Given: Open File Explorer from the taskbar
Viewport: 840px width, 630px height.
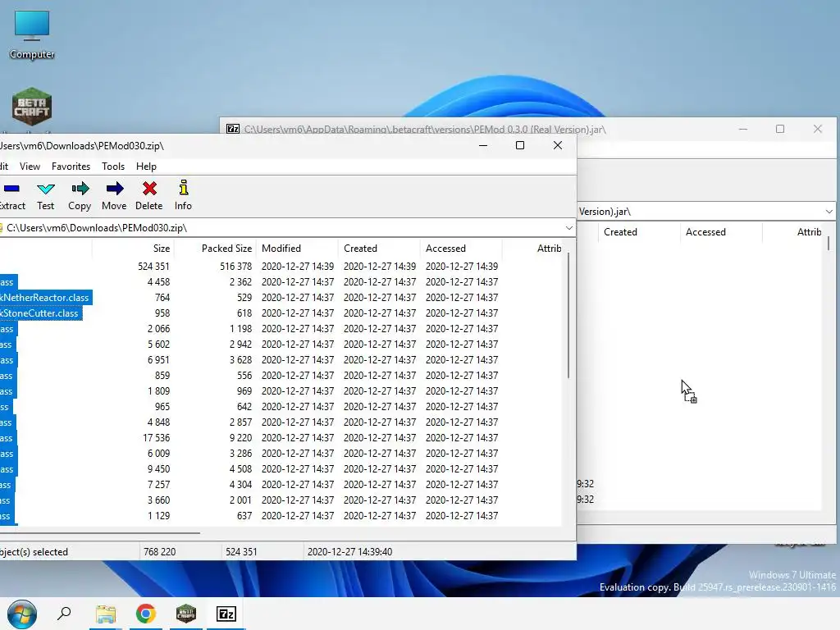Looking at the screenshot, I should [106, 614].
